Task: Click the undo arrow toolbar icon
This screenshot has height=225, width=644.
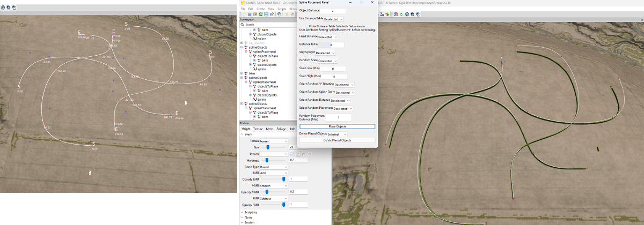Action: point(287,14)
